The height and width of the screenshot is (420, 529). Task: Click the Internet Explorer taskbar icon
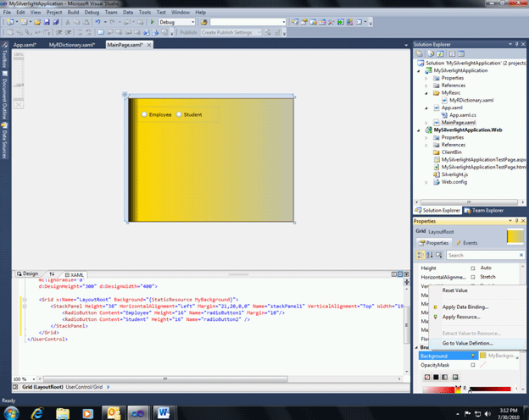pyautogui.click(x=37, y=412)
